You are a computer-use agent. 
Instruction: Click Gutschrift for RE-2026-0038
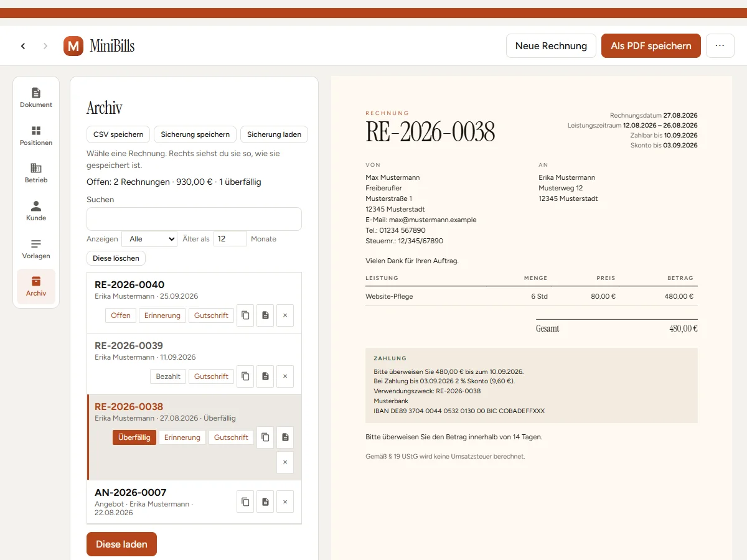coord(231,437)
